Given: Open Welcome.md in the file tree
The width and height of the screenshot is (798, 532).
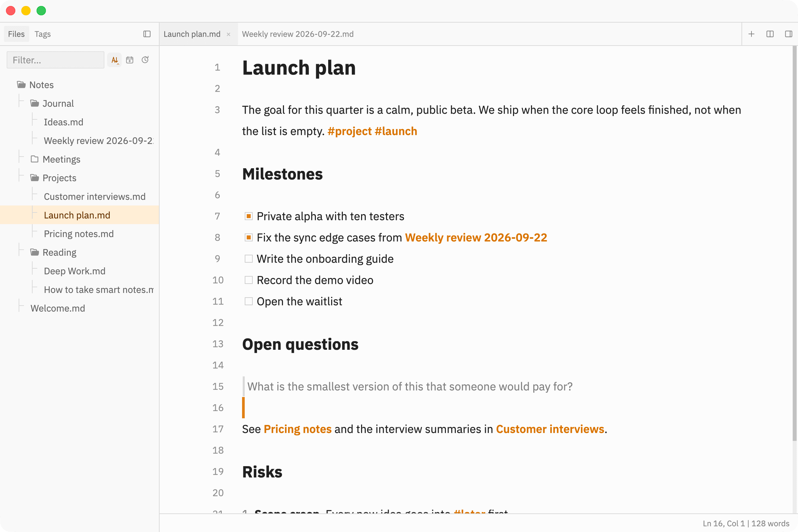Looking at the screenshot, I should click(x=58, y=309).
